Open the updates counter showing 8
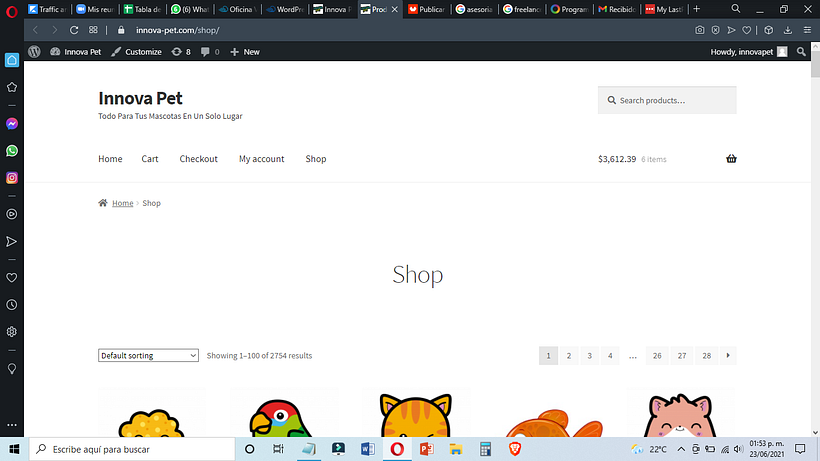 point(181,52)
